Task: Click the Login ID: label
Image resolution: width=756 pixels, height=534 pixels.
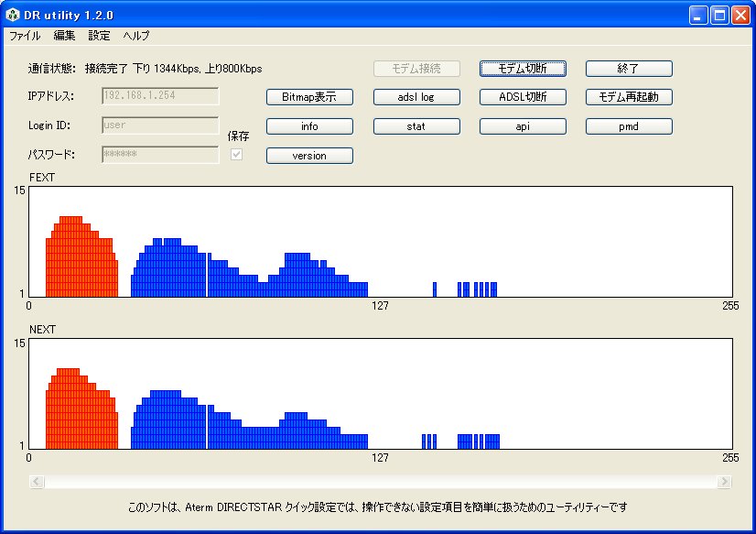Action: pyautogui.click(x=49, y=125)
